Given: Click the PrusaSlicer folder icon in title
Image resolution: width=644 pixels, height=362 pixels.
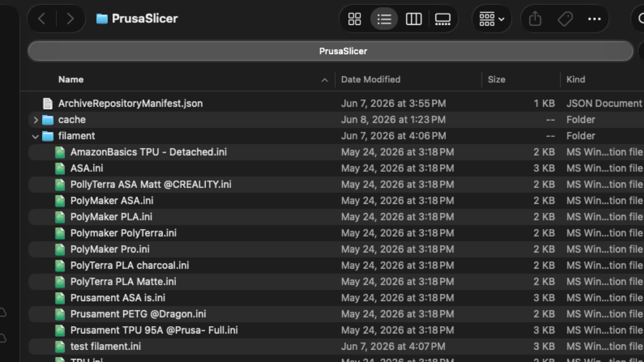Looking at the screenshot, I should point(102,19).
